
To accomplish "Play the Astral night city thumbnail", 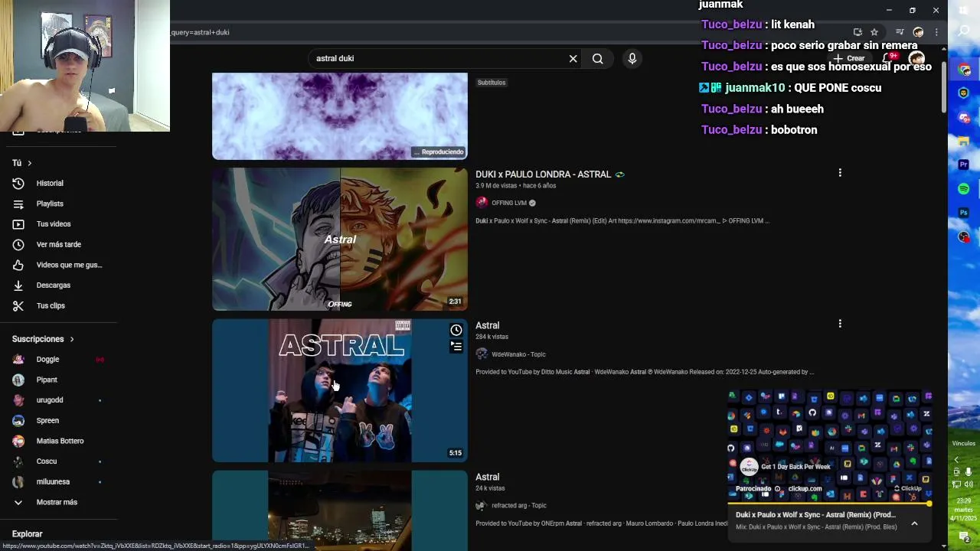I will pyautogui.click(x=339, y=510).
